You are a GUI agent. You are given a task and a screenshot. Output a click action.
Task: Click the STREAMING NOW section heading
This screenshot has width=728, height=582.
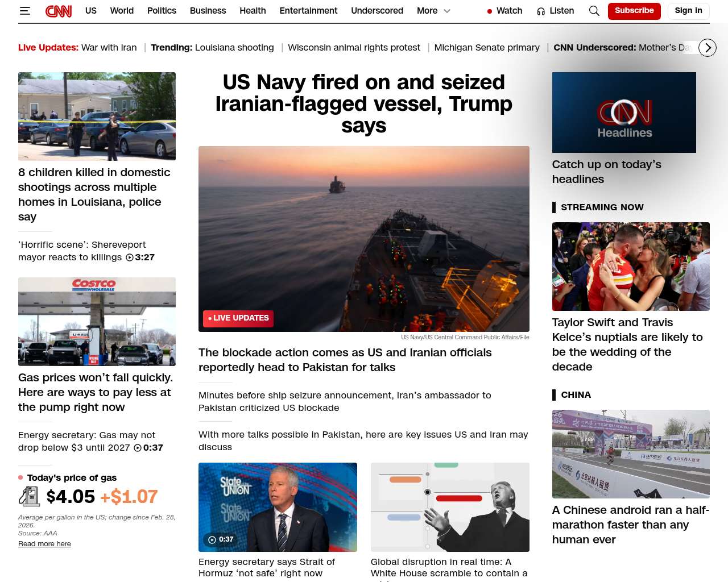(x=602, y=207)
